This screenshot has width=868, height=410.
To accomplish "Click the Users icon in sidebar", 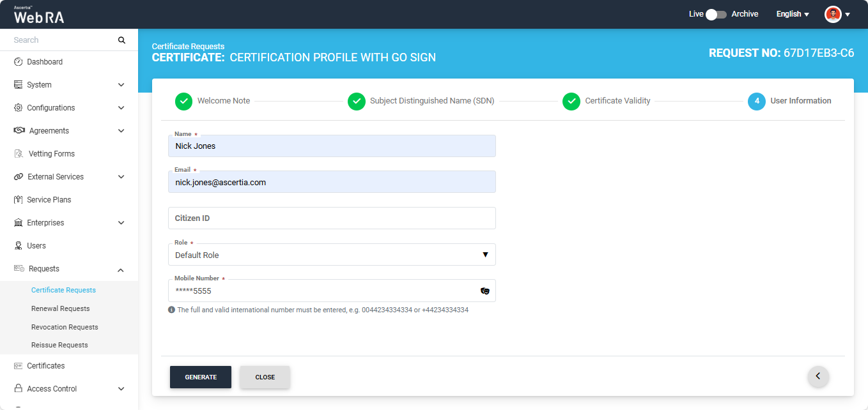I will (x=18, y=246).
